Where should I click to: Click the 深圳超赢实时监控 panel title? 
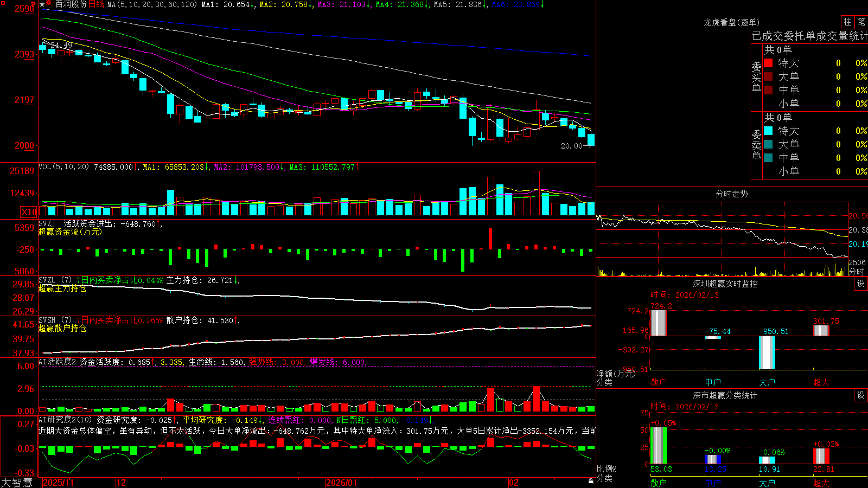tap(725, 284)
